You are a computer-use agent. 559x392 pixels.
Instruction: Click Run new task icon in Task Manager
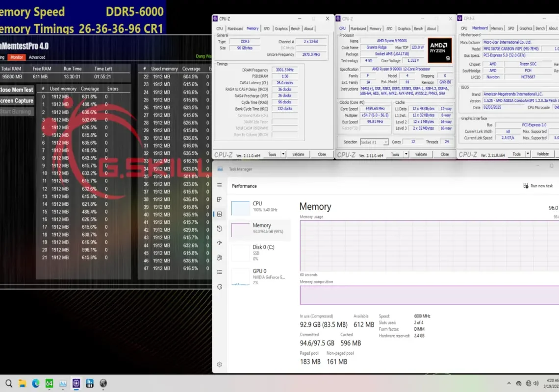click(526, 186)
